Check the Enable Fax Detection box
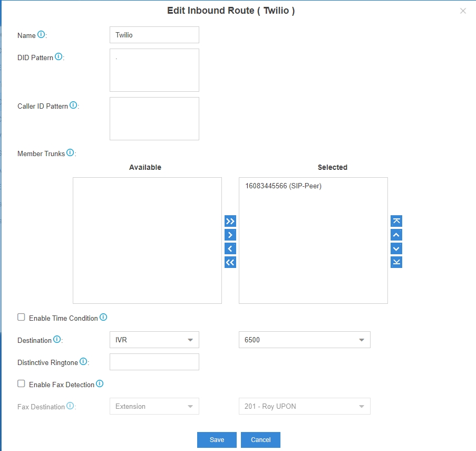This screenshot has width=476, height=451. (21, 383)
